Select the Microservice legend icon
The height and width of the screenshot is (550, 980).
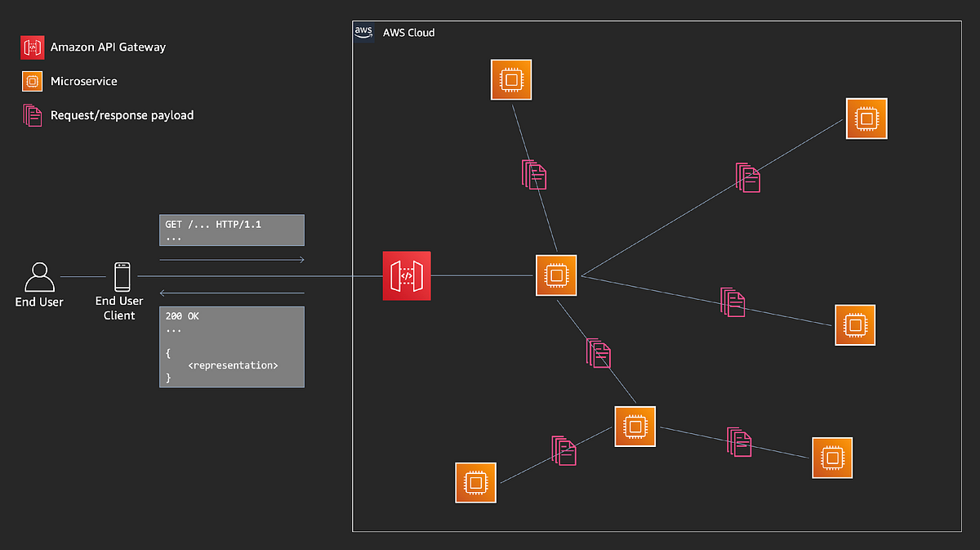click(x=32, y=81)
